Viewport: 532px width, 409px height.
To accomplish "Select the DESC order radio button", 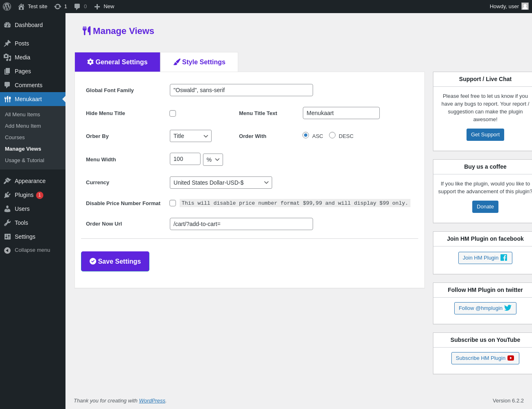I will coord(332,135).
